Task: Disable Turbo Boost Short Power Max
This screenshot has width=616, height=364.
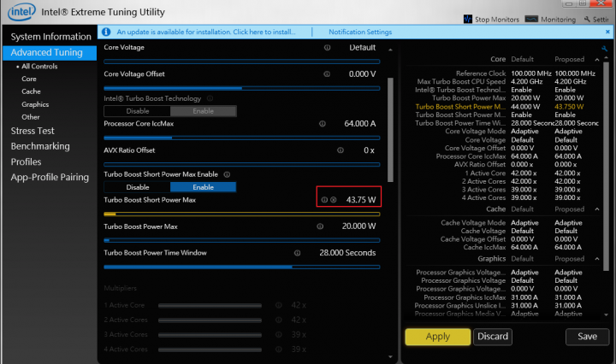Action: point(137,187)
